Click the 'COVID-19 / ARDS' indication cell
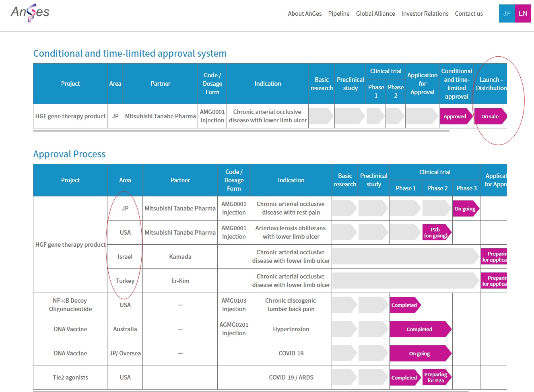 [291, 378]
